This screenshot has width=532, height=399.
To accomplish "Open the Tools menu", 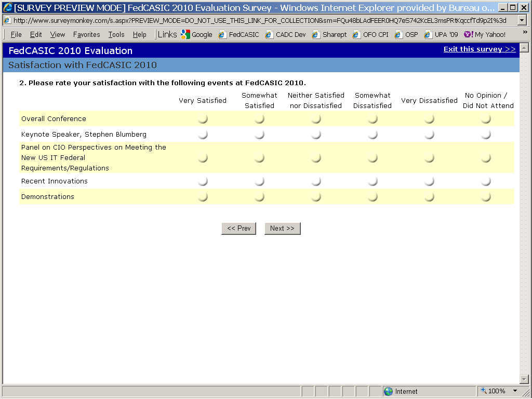I will pos(116,34).
